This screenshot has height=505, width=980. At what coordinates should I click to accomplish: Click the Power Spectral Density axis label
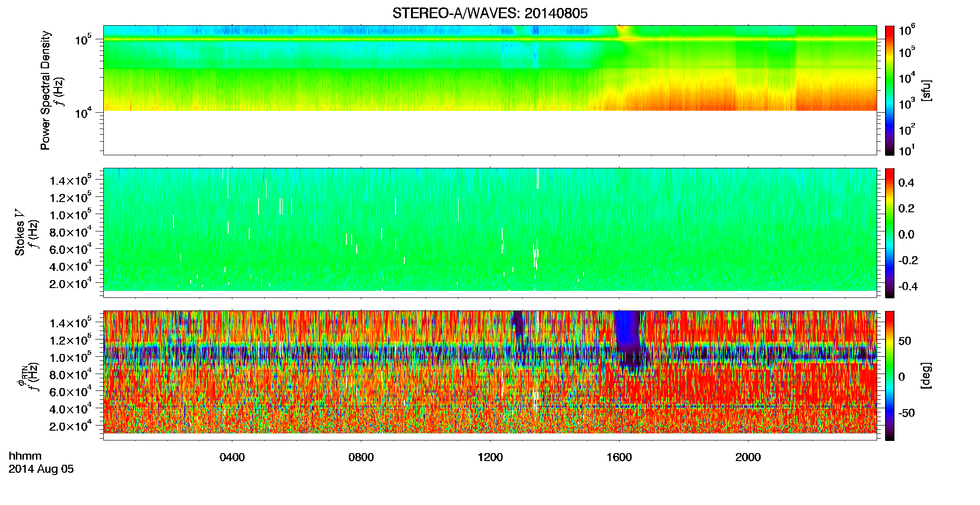(45, 90)
